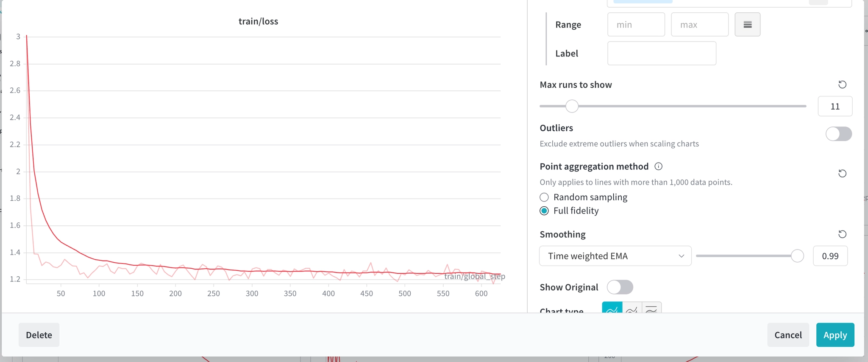The width and height of the screenshot is (868, 362).
Task: Click the Range min input field
Action: pos(636,25)
